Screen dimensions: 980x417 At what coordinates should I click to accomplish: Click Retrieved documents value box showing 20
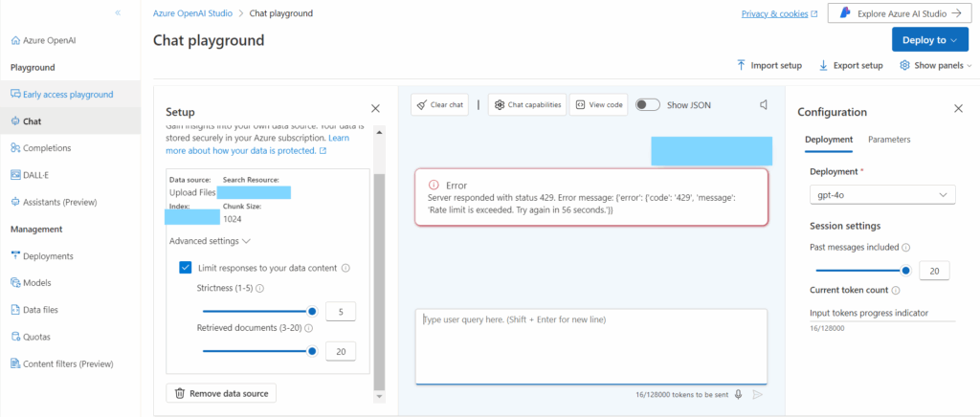click(x=341, y=351)
